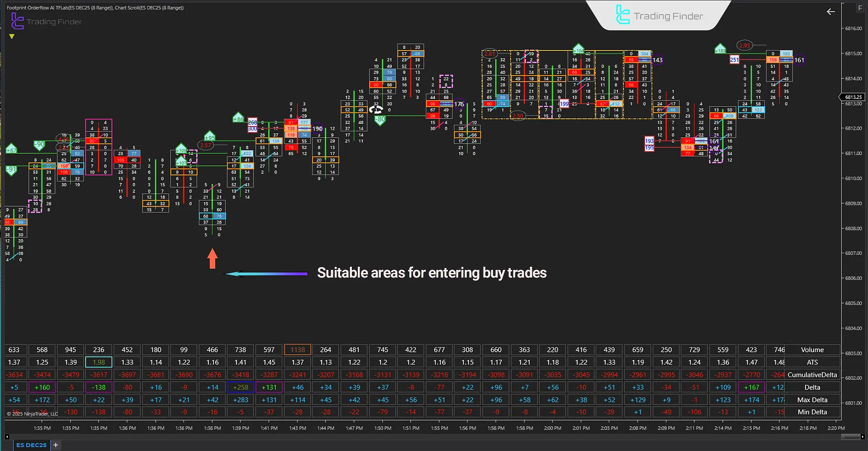Expand the yellow triangle disclosure below the logo

[12, 36]
